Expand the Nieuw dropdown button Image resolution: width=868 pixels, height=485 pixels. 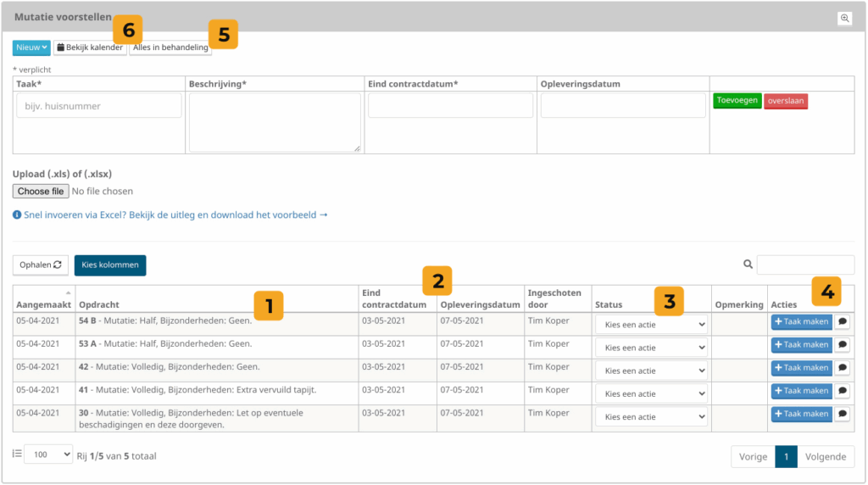(x=31, y=47)
